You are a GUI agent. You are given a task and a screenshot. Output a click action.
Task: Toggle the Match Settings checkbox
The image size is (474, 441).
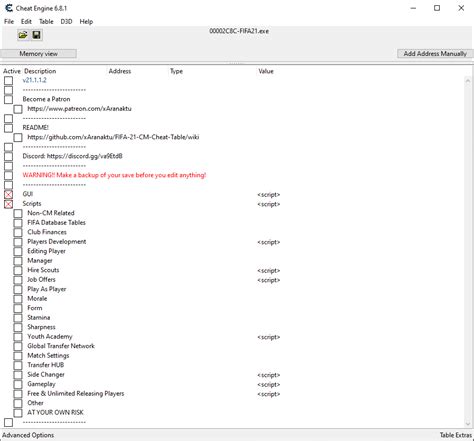(18, 356)
